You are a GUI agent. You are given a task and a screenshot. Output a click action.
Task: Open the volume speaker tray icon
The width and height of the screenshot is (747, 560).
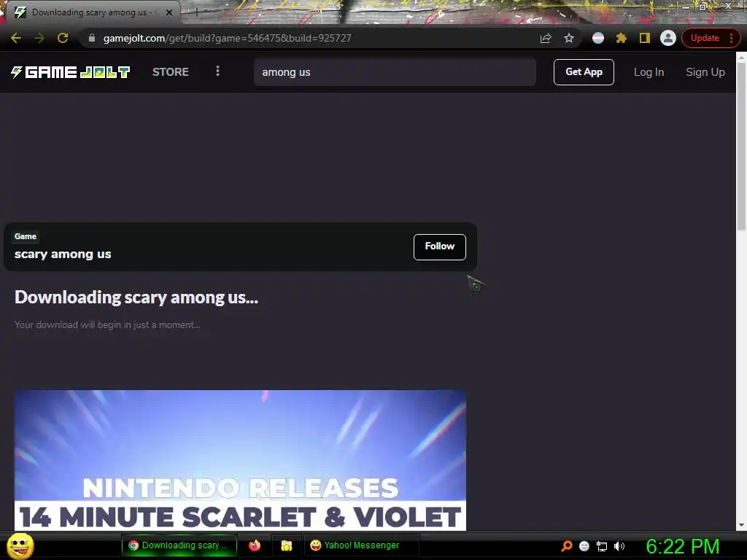point(619,546)
